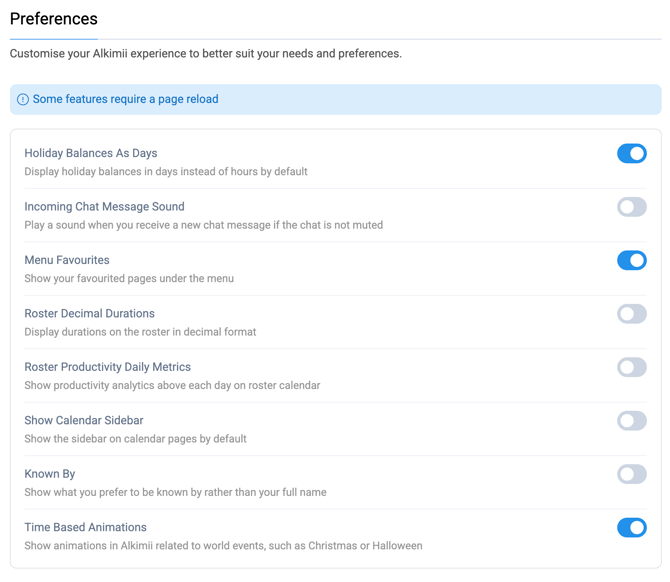
Task: Disable the Holiday Balances As Days toggle
Action: coord(631,154)
